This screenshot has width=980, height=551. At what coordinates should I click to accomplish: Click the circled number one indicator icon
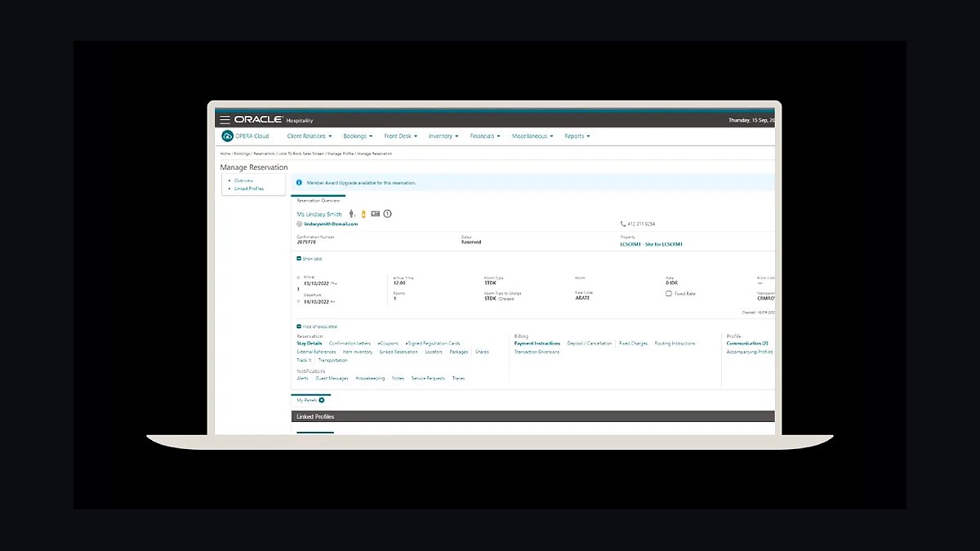[x=388, y=214]
